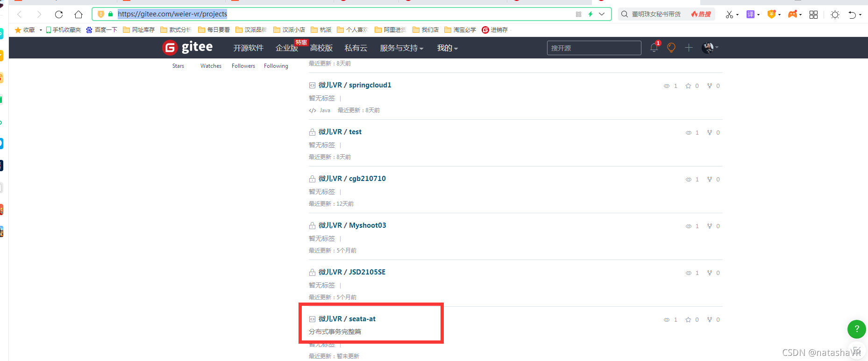Click the 分布式事务完整篇 description text
Viewport: 868px width, 361px height.
click(x=335, y=332)
